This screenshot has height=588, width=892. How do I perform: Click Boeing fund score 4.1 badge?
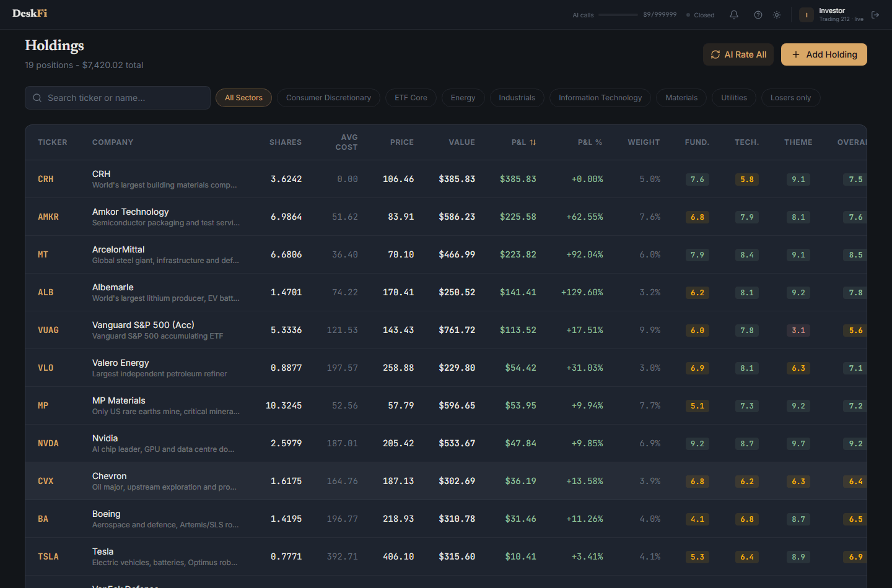coord(697,519)
